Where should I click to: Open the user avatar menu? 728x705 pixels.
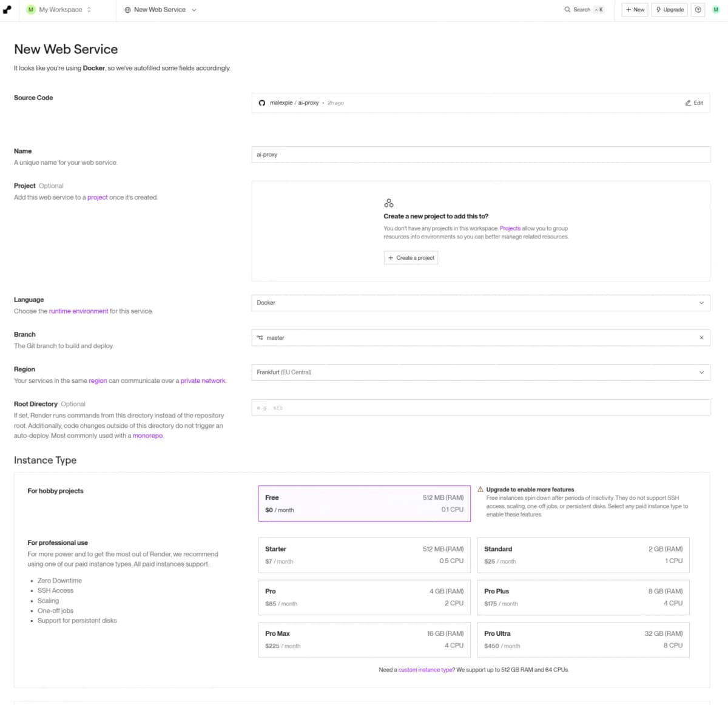[x=716, y=10]
